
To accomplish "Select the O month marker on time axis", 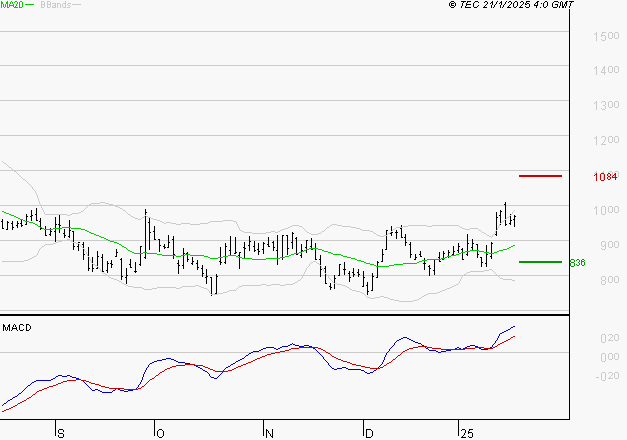I will pyautogui.click(x=160, y=433).
